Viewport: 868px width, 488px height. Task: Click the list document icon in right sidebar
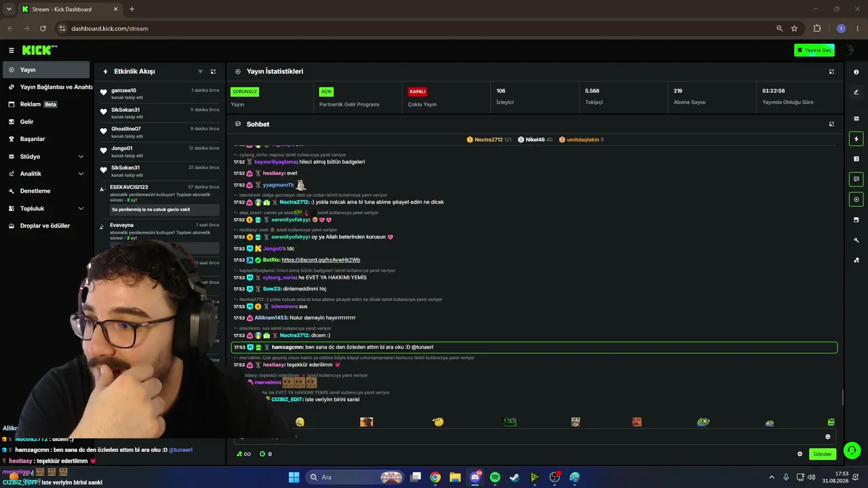(x=856, y=159)
